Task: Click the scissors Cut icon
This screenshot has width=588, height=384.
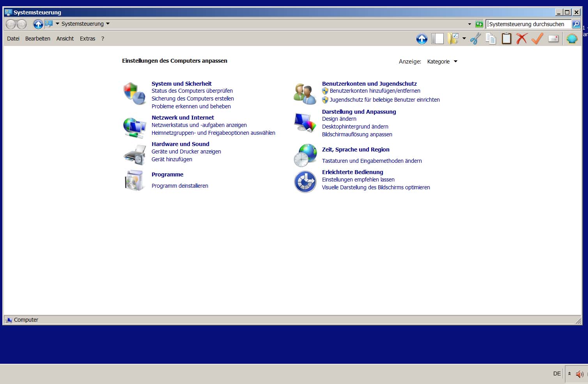Action: pos(475,39)
